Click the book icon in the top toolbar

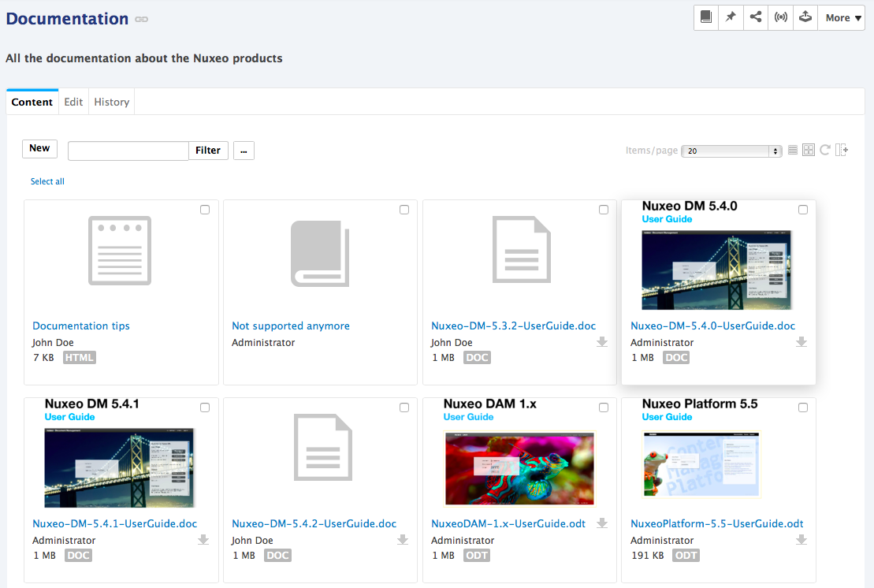pyautogui.click(x=705, y=17)
